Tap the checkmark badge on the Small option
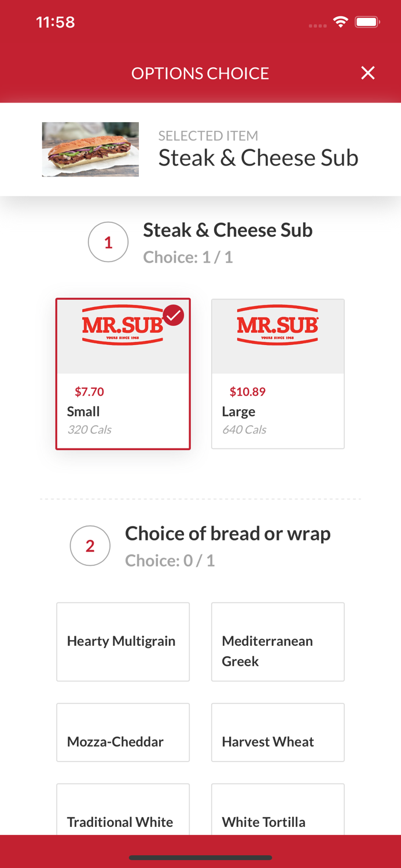401x868 pixels. click(173, 315)
